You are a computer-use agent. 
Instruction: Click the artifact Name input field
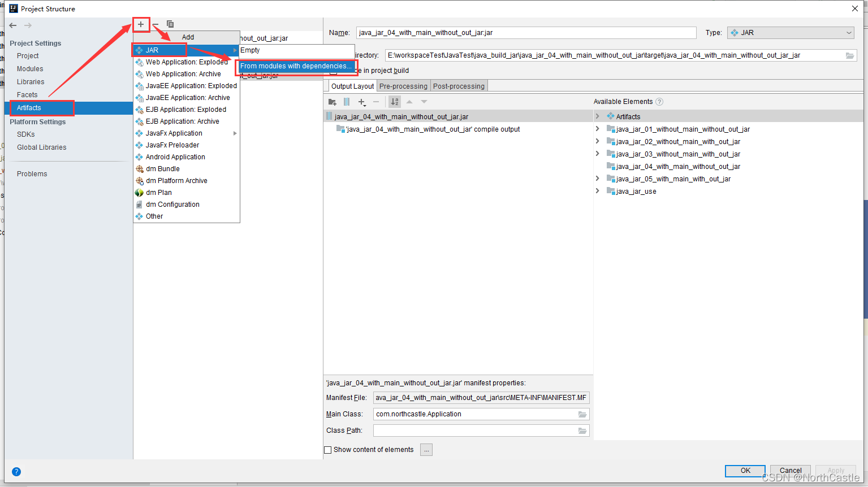coord(526,33)
